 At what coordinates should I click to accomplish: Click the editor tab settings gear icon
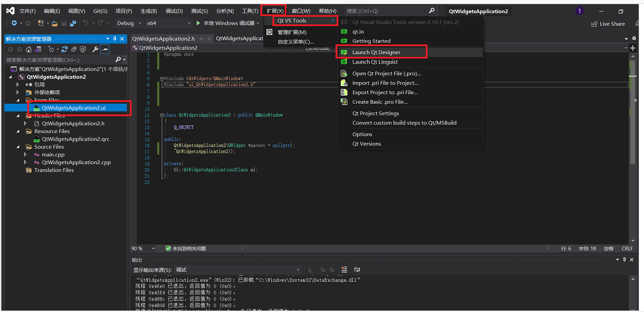click(634, 39)
